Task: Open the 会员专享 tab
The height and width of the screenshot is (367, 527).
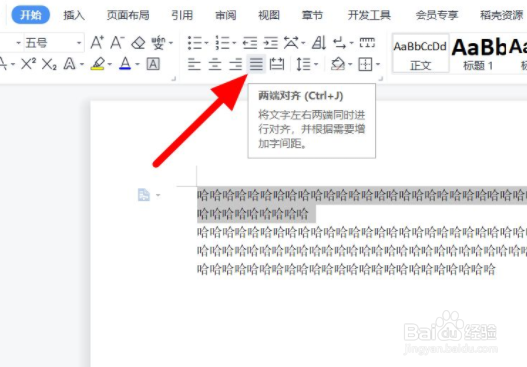Action: (437, 15)
